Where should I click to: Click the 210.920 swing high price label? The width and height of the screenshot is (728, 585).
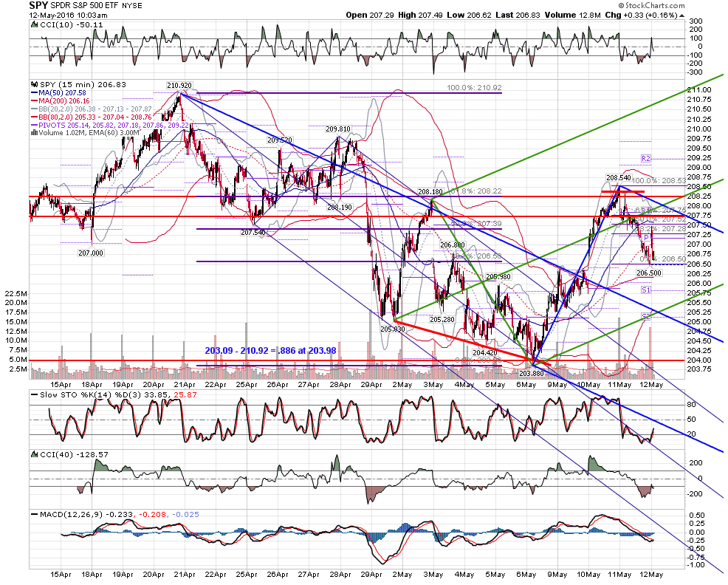click(179, 86)
